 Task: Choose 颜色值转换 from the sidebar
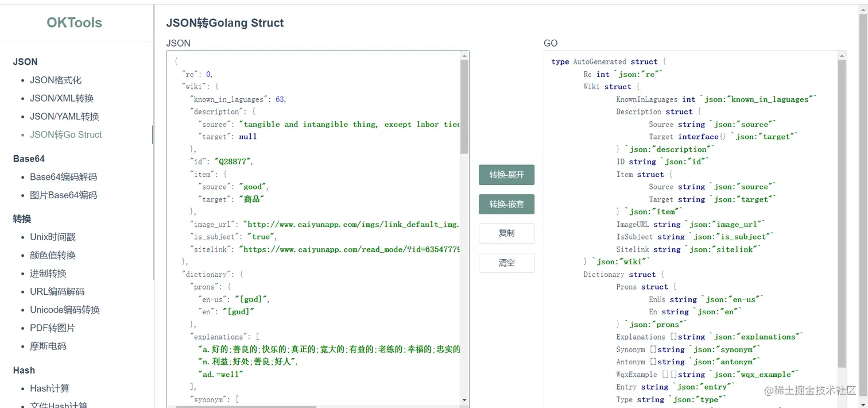[x=53, y=255]
